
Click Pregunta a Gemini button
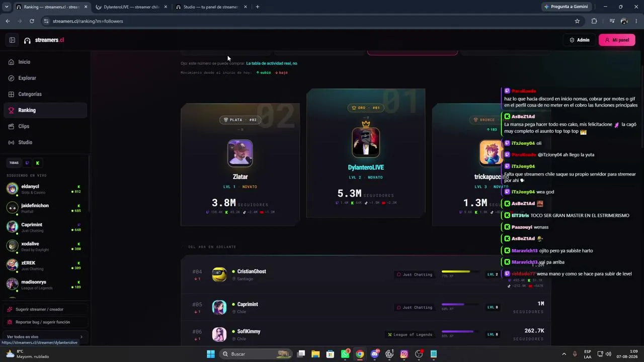point(566,7)
